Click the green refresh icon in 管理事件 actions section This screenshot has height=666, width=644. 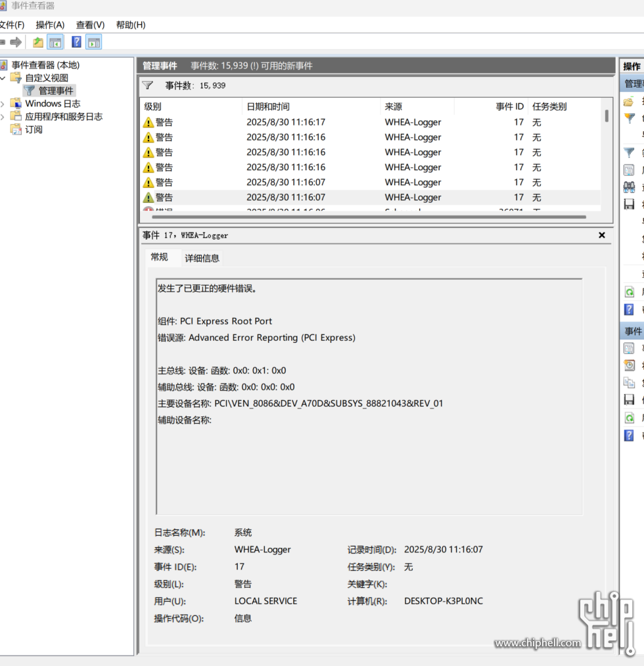point(629,292)
